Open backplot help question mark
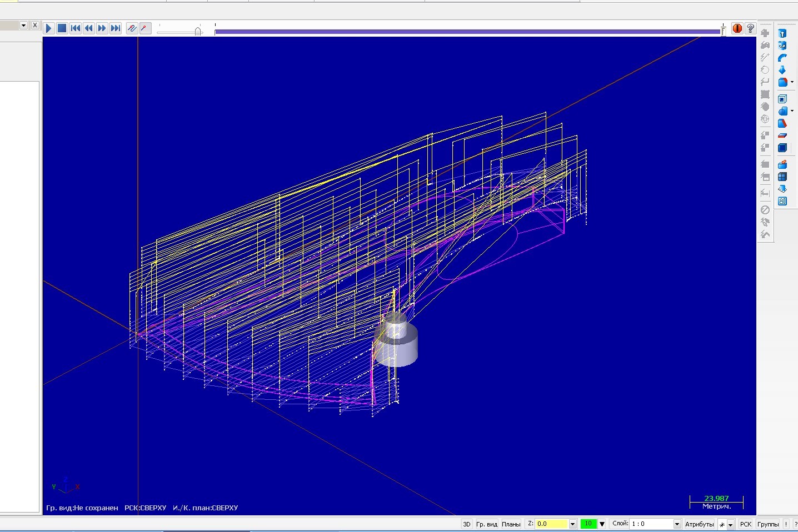This screenshot has height=532, width=798. point(750,28)
